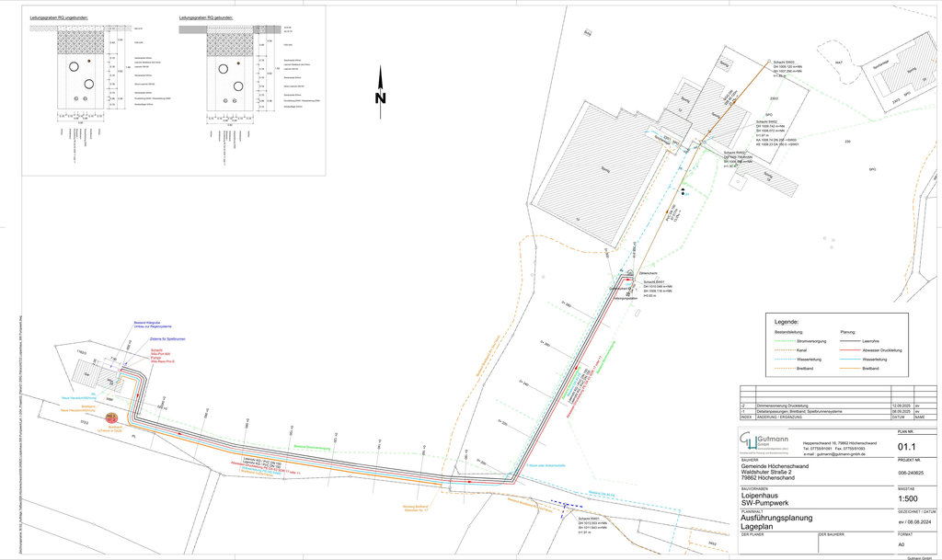This screenshot has width=942, height=560.
Task: Click the large lower pipe circle in gebunden section
Action: [237, 86]
